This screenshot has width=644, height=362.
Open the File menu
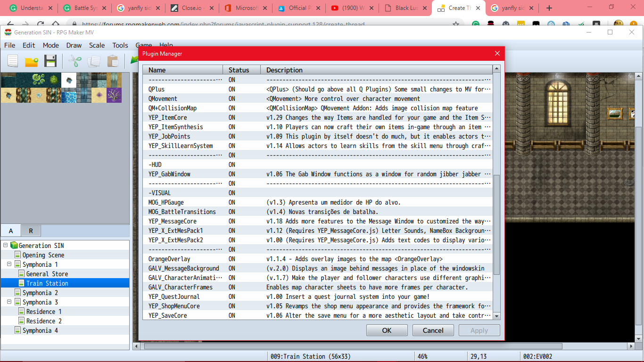tap(9, 45)
